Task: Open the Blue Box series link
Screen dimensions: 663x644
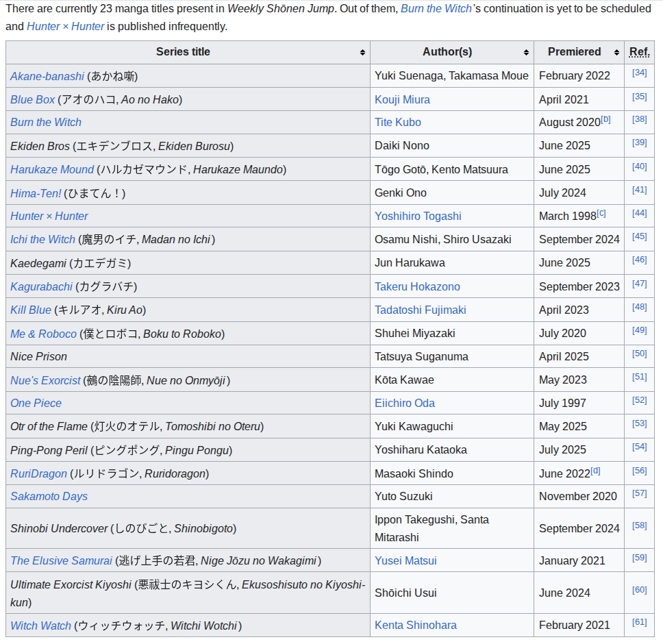Action: pyautogui.click(x=33, y=99)
